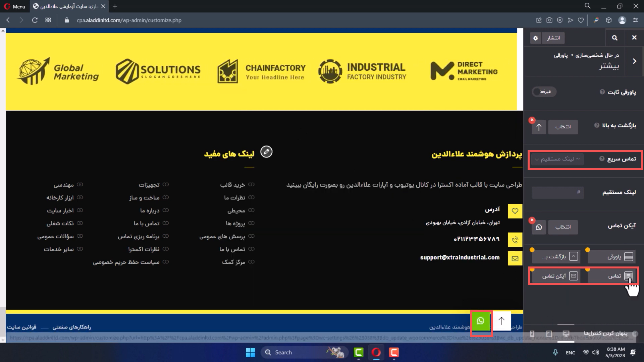
Task: Click the Direct Marketing logo
Action: point(464,71)
